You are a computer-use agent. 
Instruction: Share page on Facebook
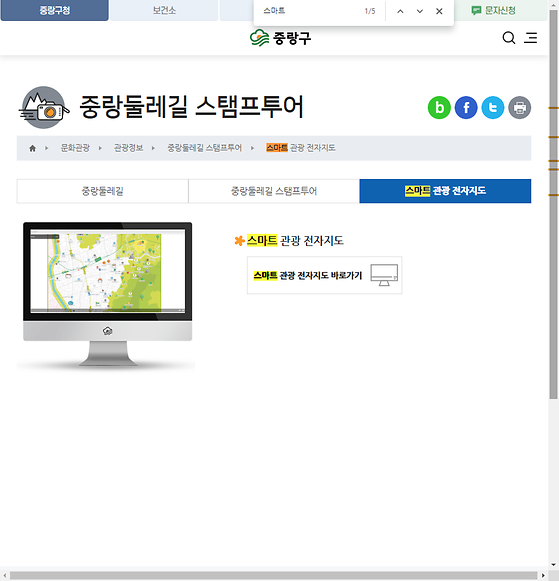466,108
